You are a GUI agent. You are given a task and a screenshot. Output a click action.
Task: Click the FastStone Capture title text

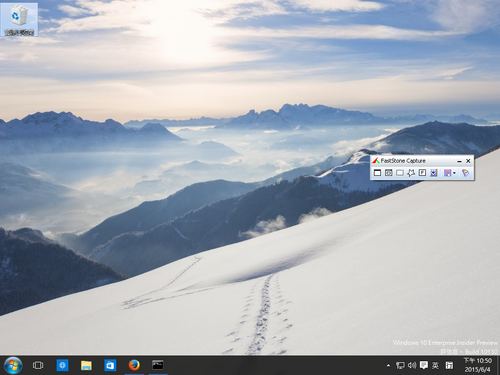pos(403,161)
